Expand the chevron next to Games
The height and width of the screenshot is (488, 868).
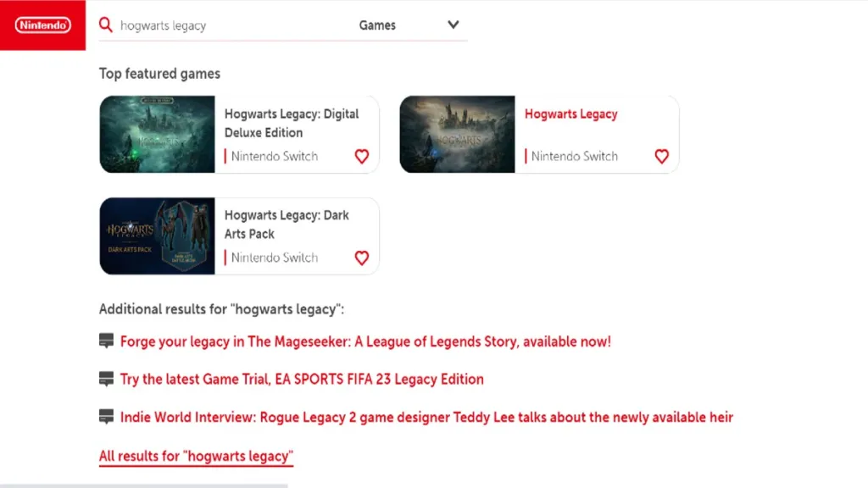coord(453,25)
